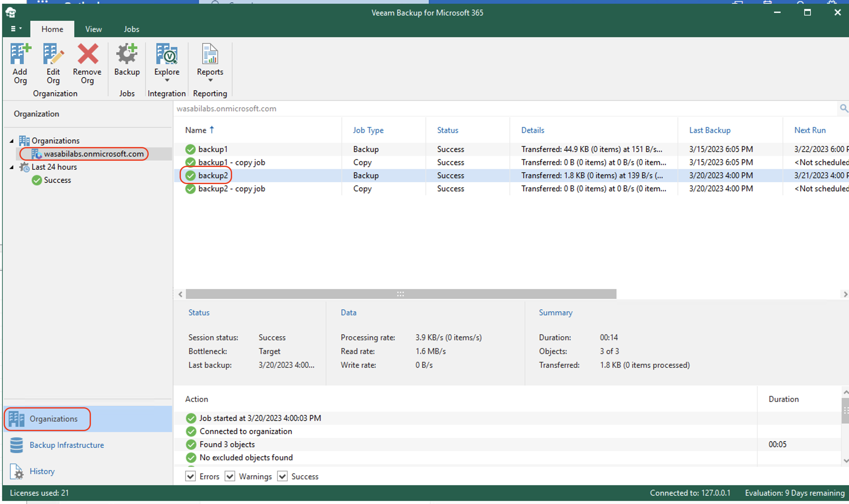Screen dimensions: 849x504
Task: Click the Veeam application icon in title bar
Action: pyautogui.click(x=11, y=12)
